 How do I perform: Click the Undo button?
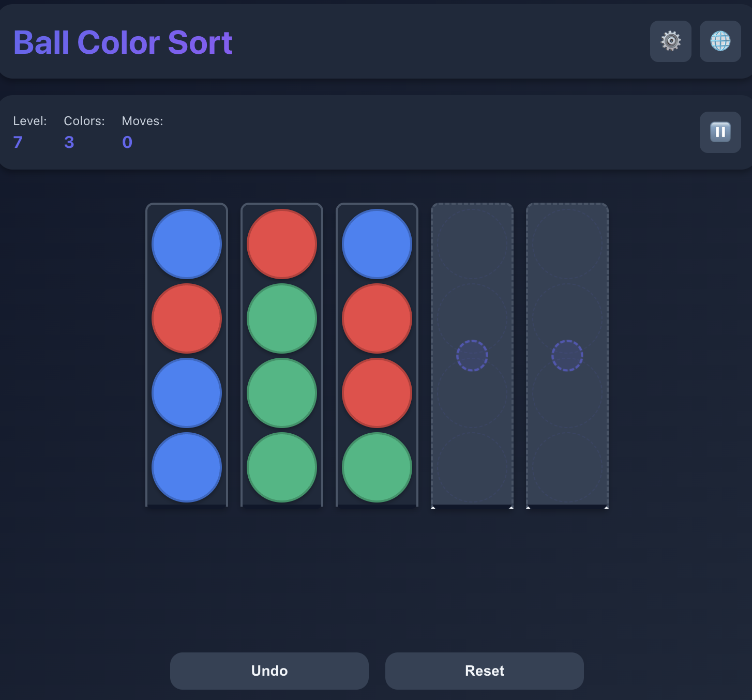pos(269,671)
